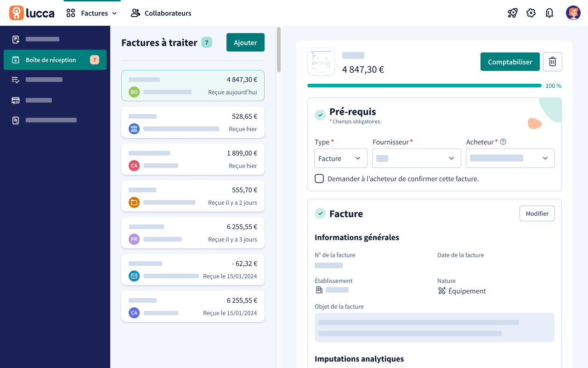Open the Type dropdown showing Facture
The width and height of the screenshot is (588, 368).
340,158
